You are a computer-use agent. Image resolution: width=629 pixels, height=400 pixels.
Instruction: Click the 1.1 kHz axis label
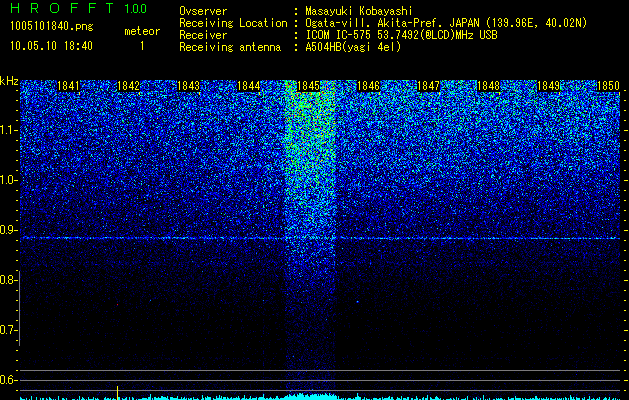click(7, 130)
